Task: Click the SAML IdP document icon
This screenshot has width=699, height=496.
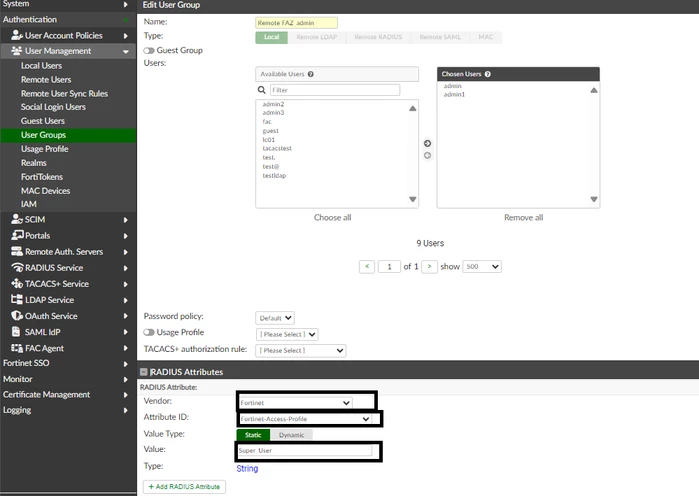Action: [x=16, y=332]
